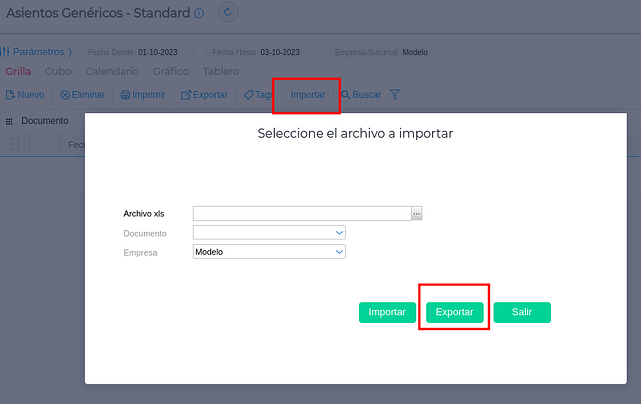Viewport: 641px width, 404px height.
Task: Tick the select-all checkbox in the grid header
Action: 15,144
